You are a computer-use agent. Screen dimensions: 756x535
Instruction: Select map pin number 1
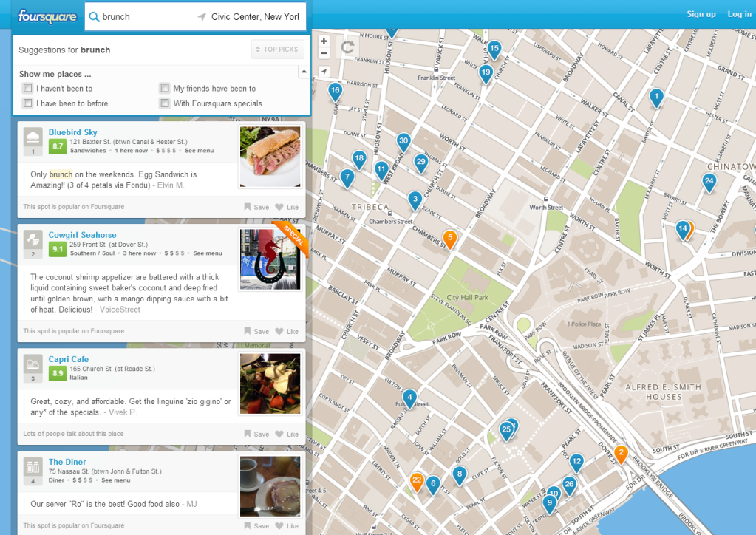pyautogui.click(x=656, y=98)
